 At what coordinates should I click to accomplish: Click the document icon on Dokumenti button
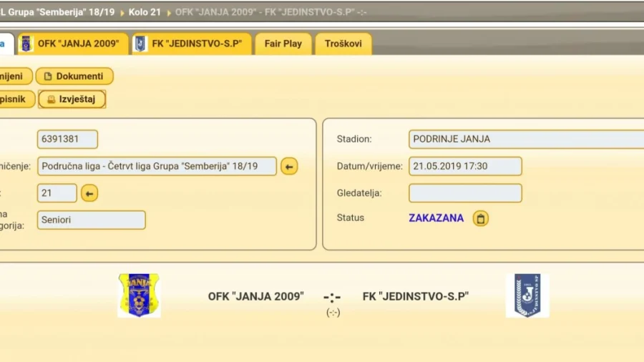pyautogui.click(x=48, y=77)
